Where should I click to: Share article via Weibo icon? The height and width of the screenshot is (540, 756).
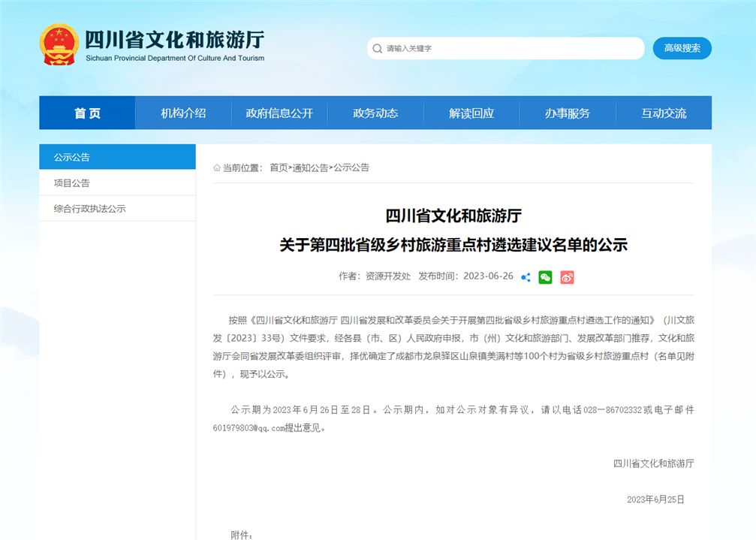tap(567, 277)
